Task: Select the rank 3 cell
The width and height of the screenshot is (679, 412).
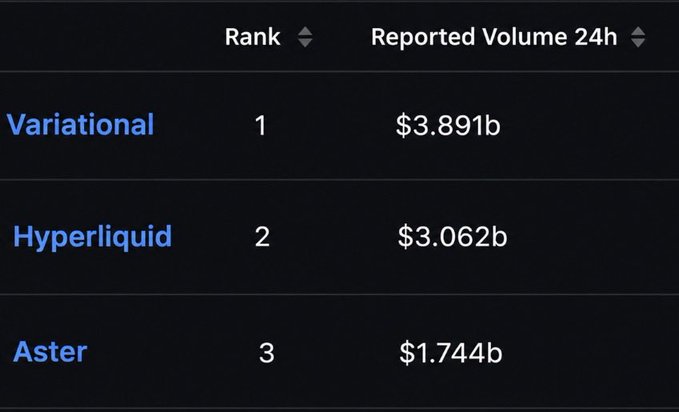Action: pos(267,353)
